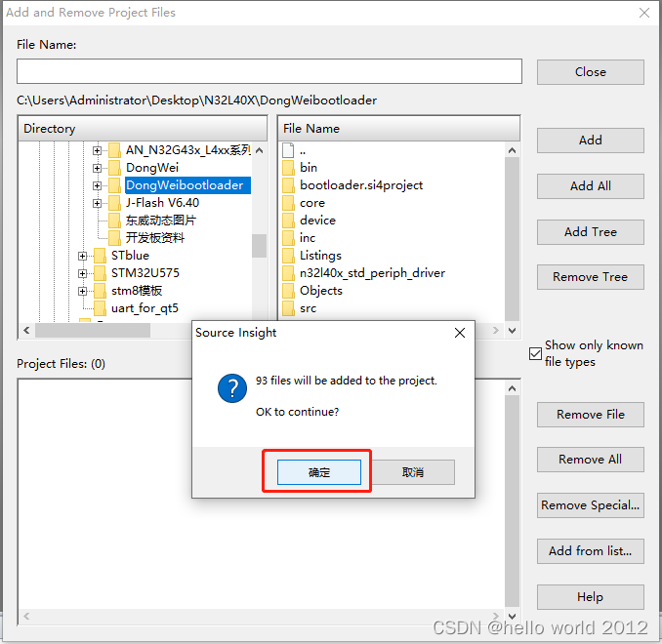Open Help for the dialog
662x644 pixels.
click(x=590, y=597)
